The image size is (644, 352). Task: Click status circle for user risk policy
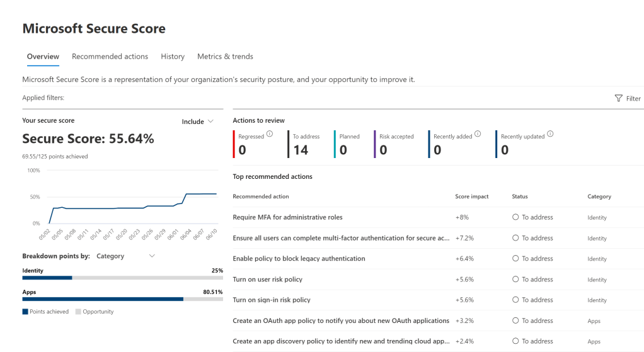click(515, 280)
